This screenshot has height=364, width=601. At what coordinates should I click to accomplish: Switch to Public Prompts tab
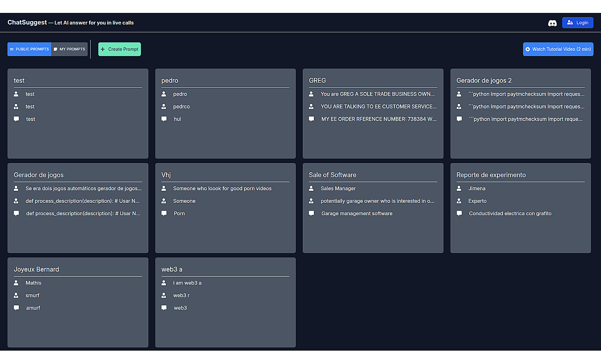tap(29, 49)
